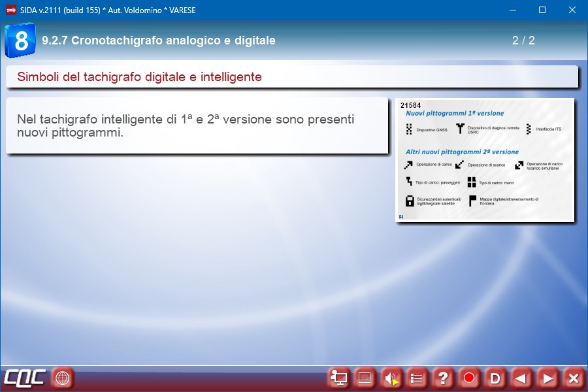Open the topic list index icon
The height and width of the screenshot is (392, 588).
pos(417,378)
